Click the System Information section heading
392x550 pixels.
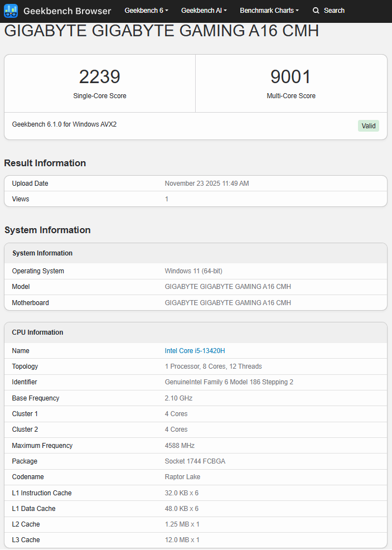47,230
